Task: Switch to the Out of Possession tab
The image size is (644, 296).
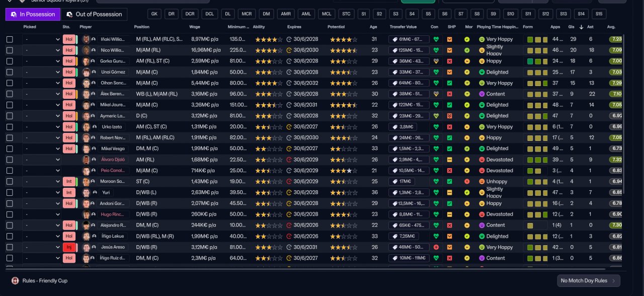Action: (x=94, y=14)
